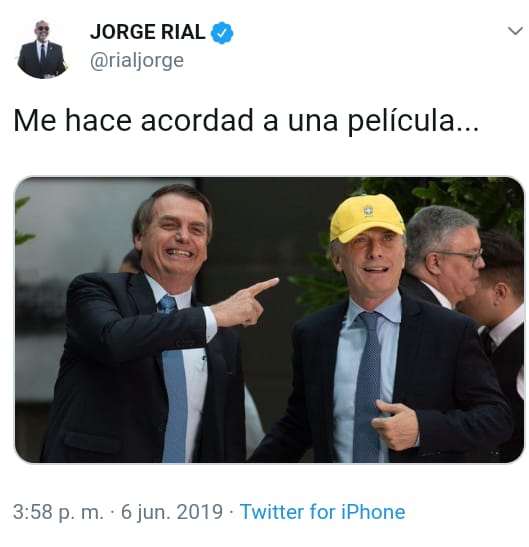Click the word 'iPhone' in source label
This screenshot has height=547, width=529.
click(x=373, y=512)
